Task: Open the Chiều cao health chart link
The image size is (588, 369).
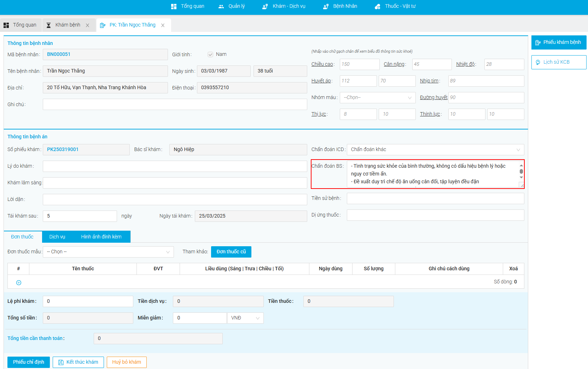Action: (322, 64)
